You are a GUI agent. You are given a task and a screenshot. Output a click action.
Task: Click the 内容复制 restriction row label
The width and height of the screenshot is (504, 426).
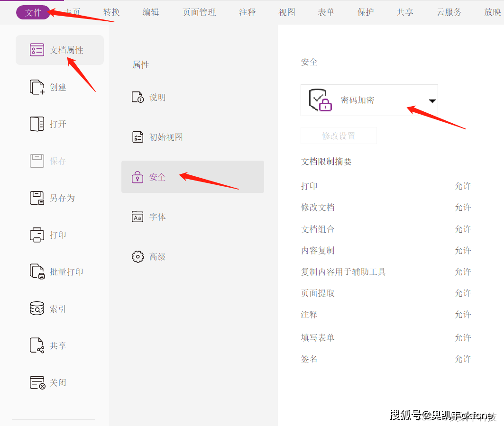[x=318, y=250]
